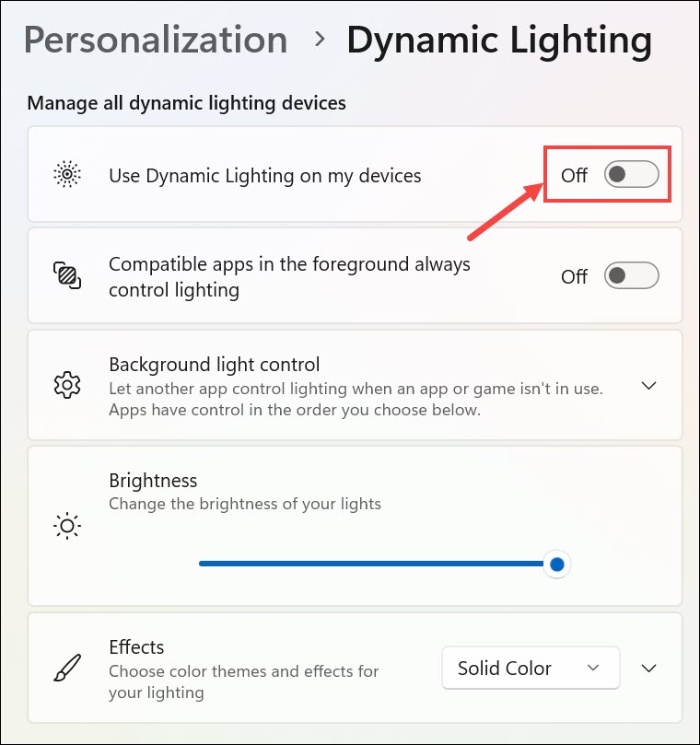Click the Effects heading text
Image resolution: width=700 pixels, height=745 pixels.
(x=136, y=647)
